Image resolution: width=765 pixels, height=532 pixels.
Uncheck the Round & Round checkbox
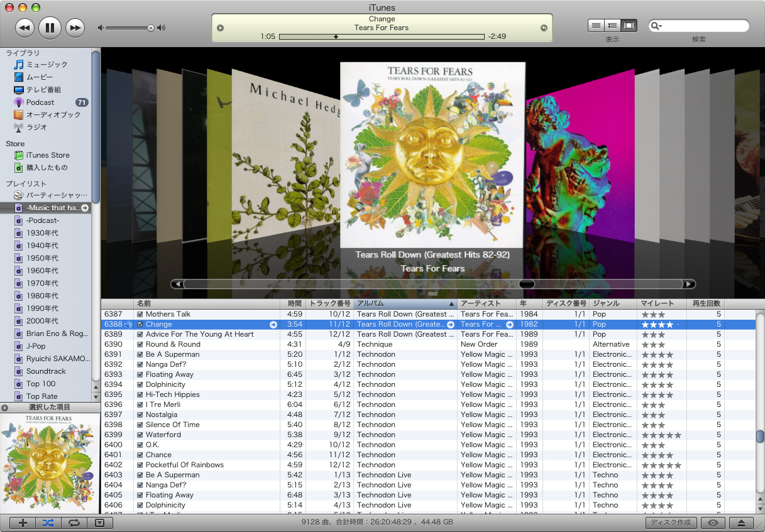tap(140, 344)
